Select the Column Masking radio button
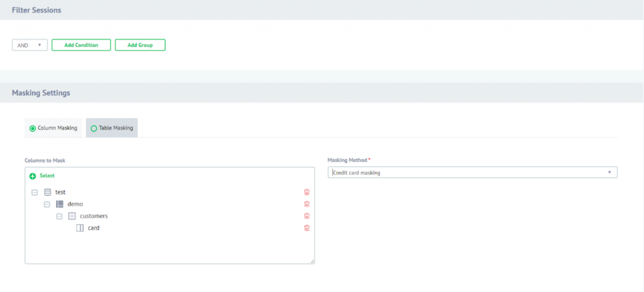The height and width of the screenshot is (292, 644). tap(33, 128)
